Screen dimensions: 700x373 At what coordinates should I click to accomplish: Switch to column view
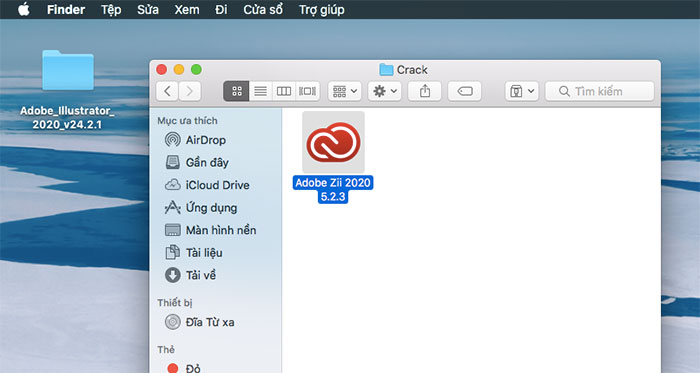point(284,91)
